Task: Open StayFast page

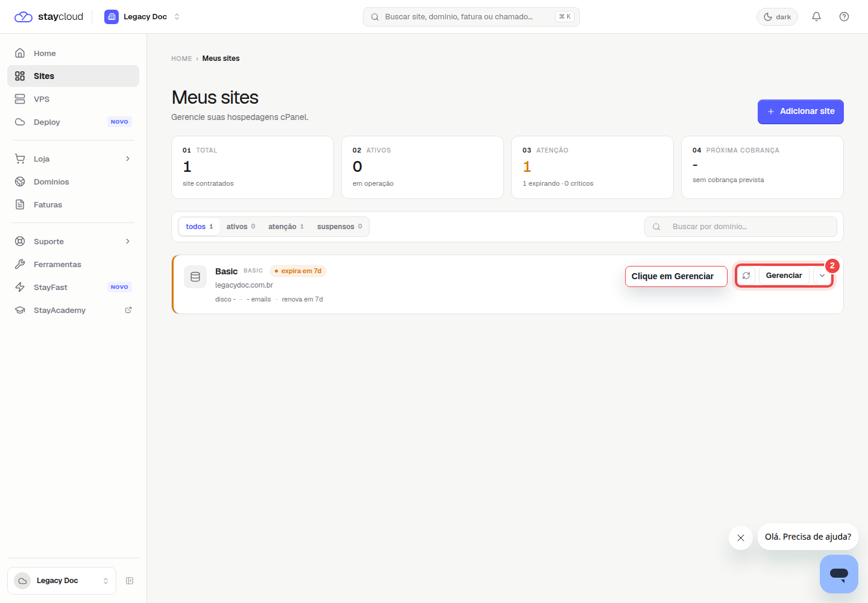Action: click(73, 287)
